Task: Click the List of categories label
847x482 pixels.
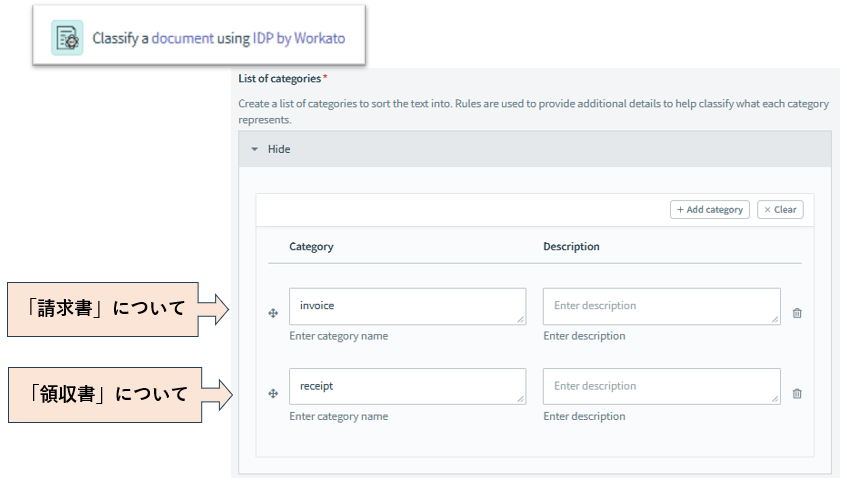Action: click(280, 78)
